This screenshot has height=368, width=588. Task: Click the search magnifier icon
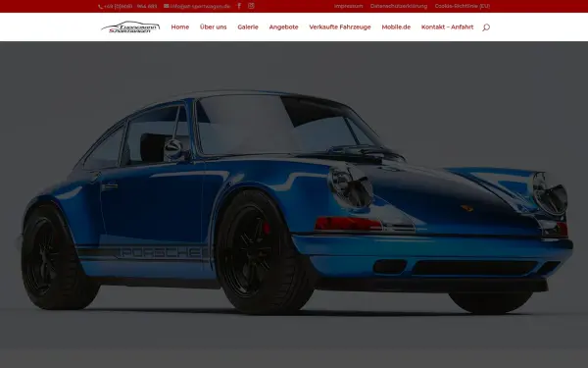(486, 27)
